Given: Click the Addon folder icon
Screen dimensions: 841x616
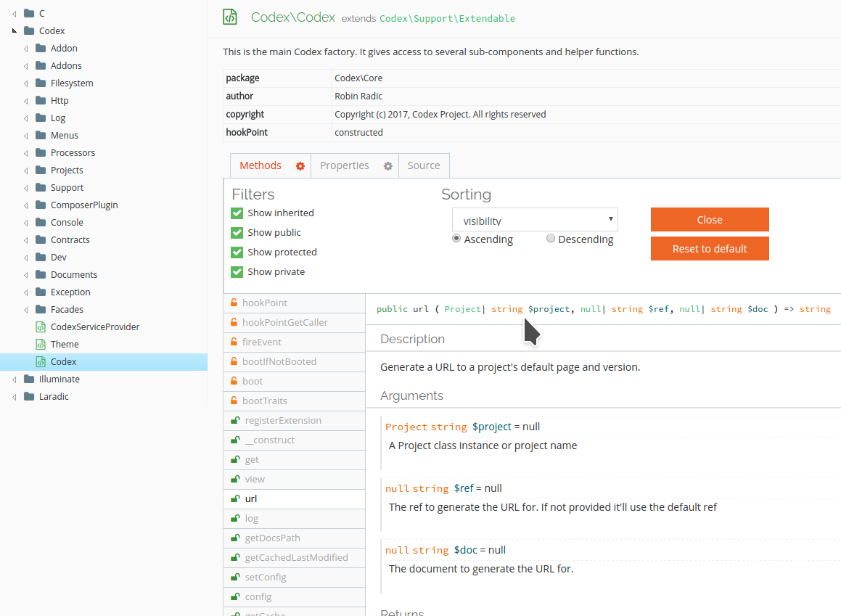Looking at the screenshot, I should tap(41, 48).
